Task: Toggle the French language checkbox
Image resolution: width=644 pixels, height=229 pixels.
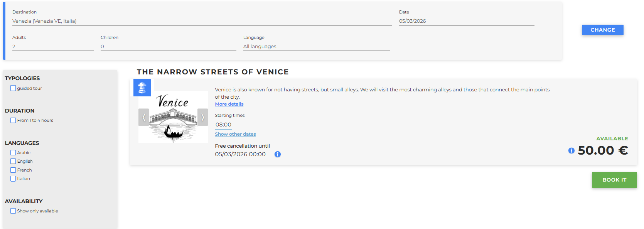Action: coord(13,170)
